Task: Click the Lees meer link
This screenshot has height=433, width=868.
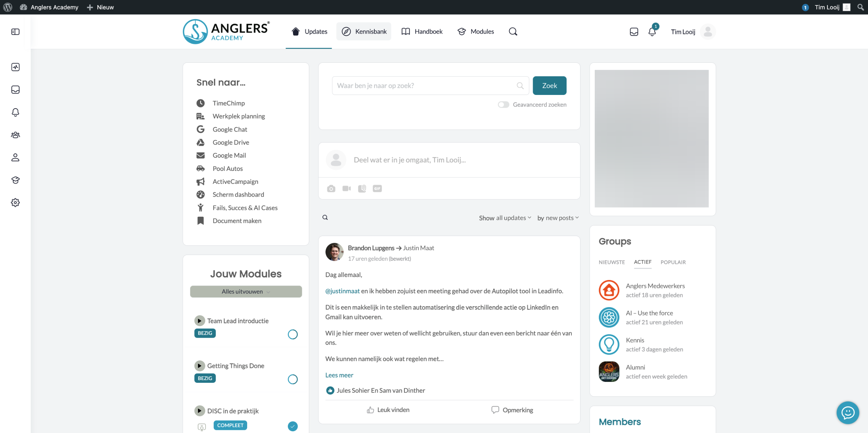Action: (x=339, y=375)
